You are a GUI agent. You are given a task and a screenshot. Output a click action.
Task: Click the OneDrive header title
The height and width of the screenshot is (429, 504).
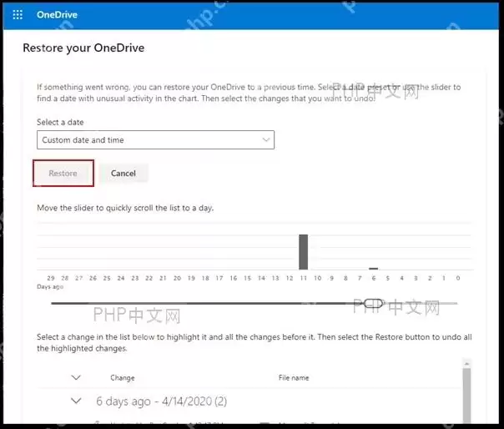pos(57,15)
